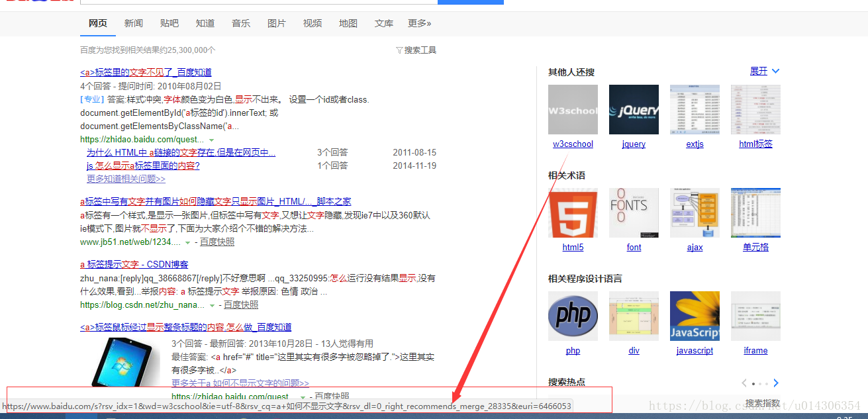Switch to the 地图 tab
This screenshot has width=868, height=419.
[348, 23]
